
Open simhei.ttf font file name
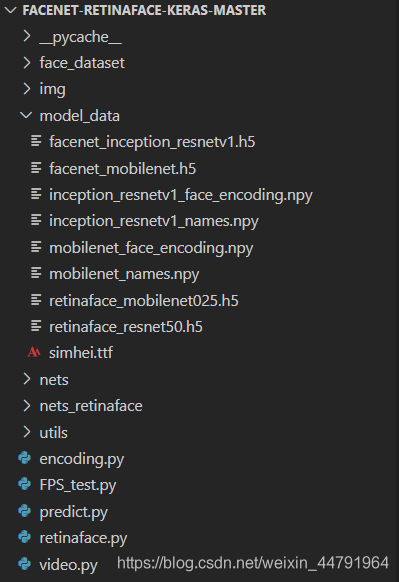pyautogui.click(x=81, y=352)
